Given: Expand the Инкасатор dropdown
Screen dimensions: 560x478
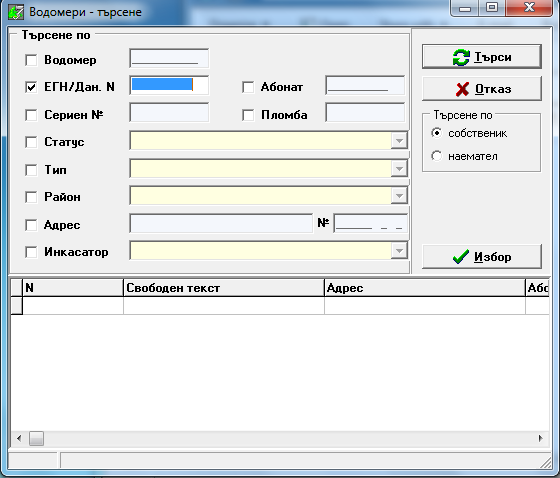Looking at the screenshot, I should pyautogui.click(x=399, y=250).
